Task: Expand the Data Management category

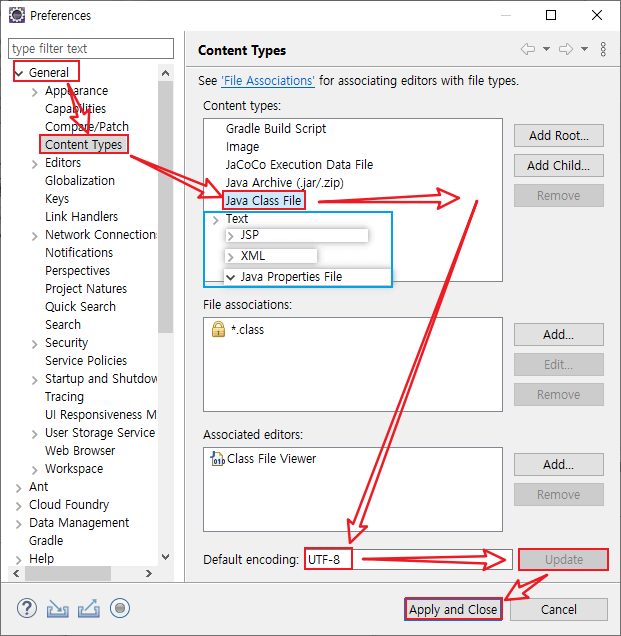Action: tap(19, 524)
